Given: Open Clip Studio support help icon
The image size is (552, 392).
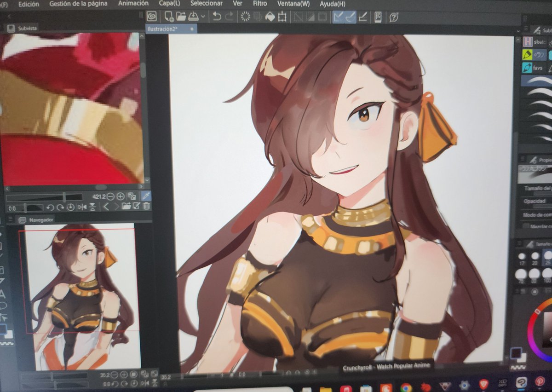Looking at the screenshot, I should click(393, 17).
